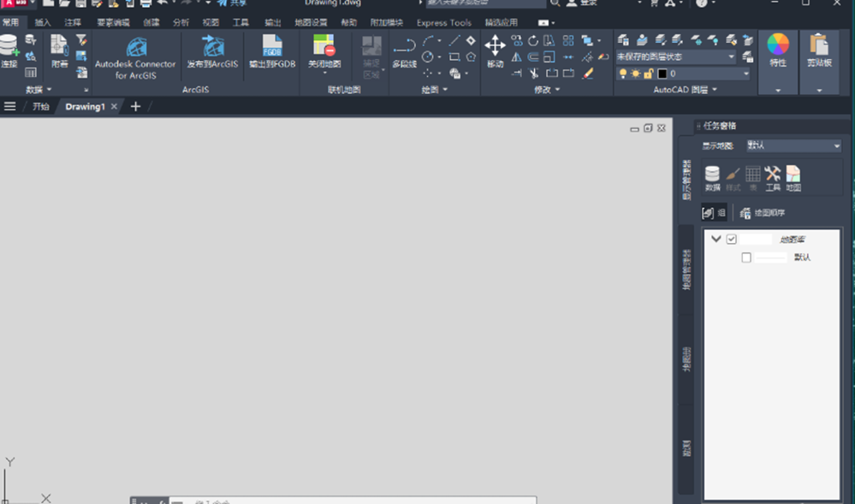
Task: Toggle layer lock padlock icon
Action: click(x=649, y=74)
